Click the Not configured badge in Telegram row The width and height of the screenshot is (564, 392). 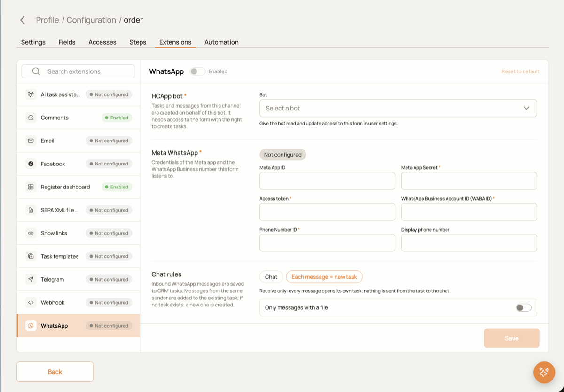point(109,279)
